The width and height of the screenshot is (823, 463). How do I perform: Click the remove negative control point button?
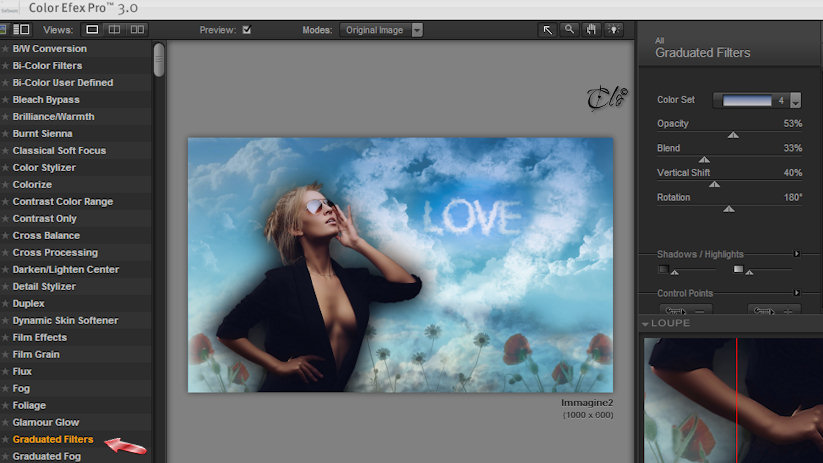(685, 310)
